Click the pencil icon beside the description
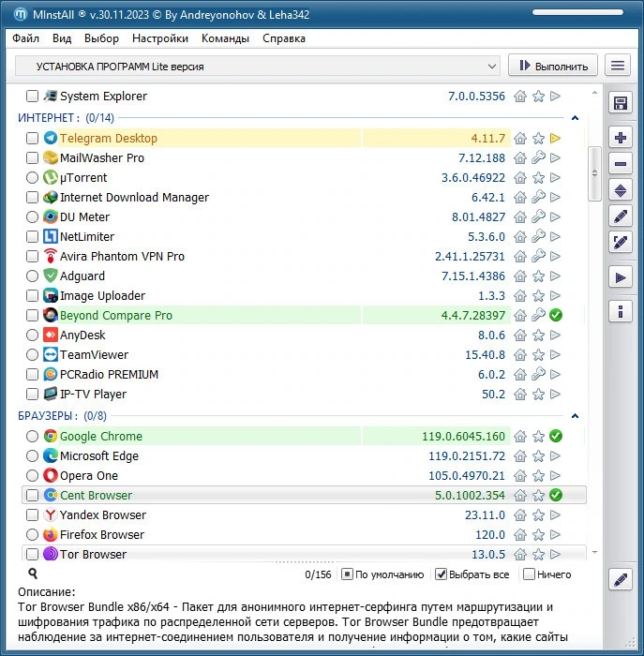The height and width of the screenshot is (656, 644). (620, 579)
